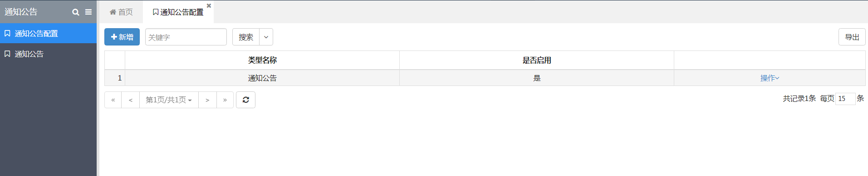Toggle the sidebar hamburger menu icon
The width and height of the screenshot is (868, 176).
point(88,12)
